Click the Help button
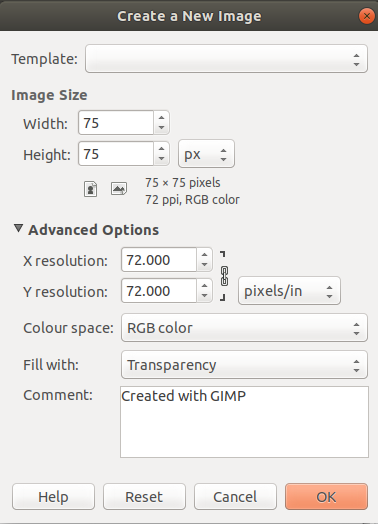Image resolution: width=378 pixels, height=524 pixels. click(x=53, y=497)
